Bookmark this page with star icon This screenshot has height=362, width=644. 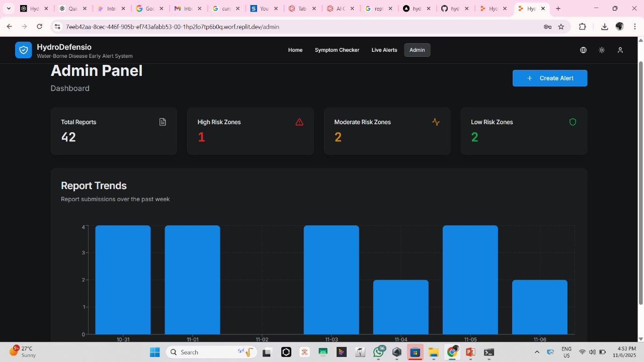coord(561,27)
